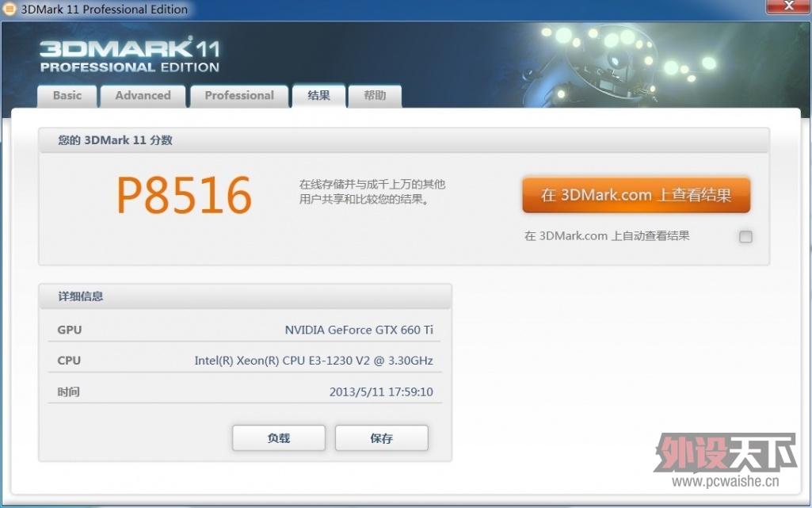Open the 帮助 help tab
Screen dimensions: 812x508
375,96
